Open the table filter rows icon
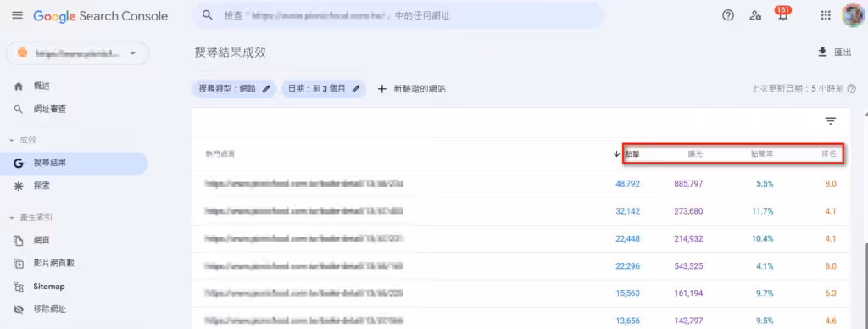The image size is (868, 329). (x=831, y=121)
